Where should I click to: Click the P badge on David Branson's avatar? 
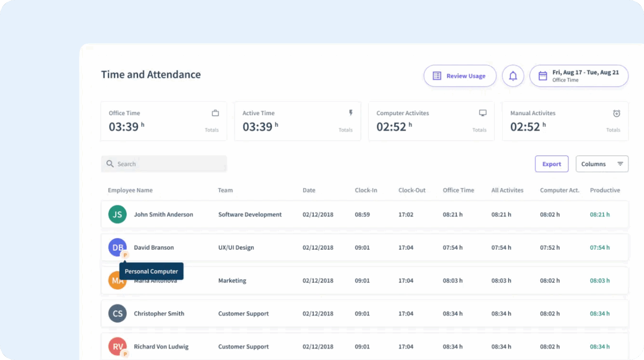(125, 255)
